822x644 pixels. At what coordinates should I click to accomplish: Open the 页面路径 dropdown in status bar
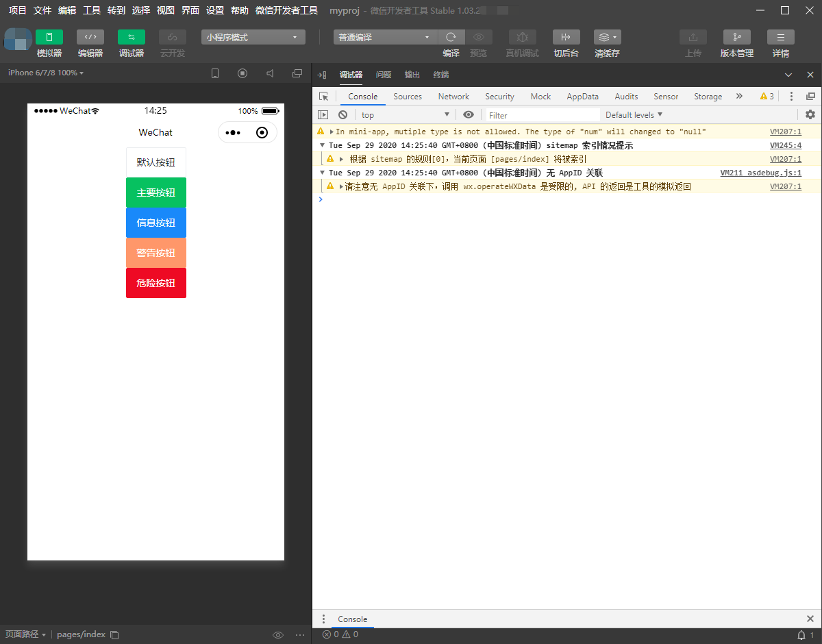(25, 634)
